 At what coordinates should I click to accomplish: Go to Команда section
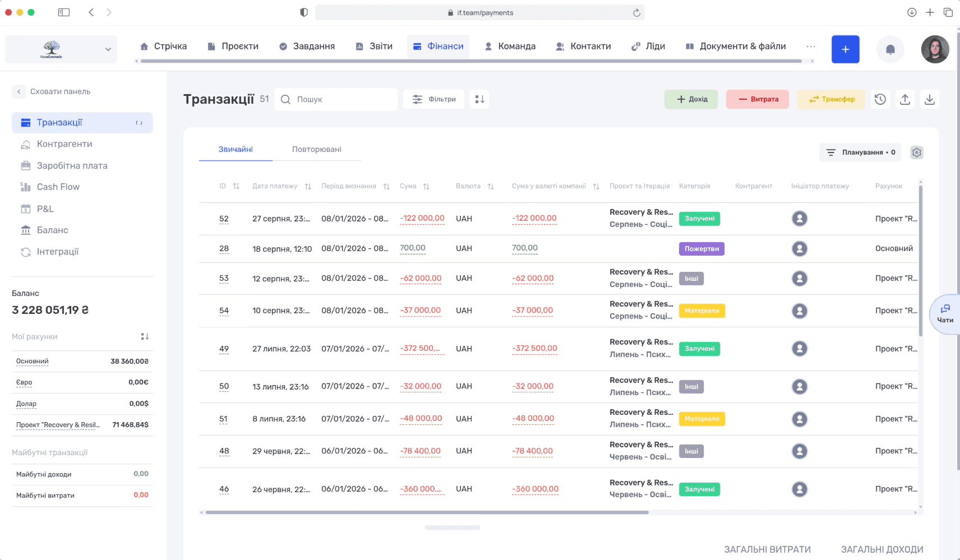(510, 47)
